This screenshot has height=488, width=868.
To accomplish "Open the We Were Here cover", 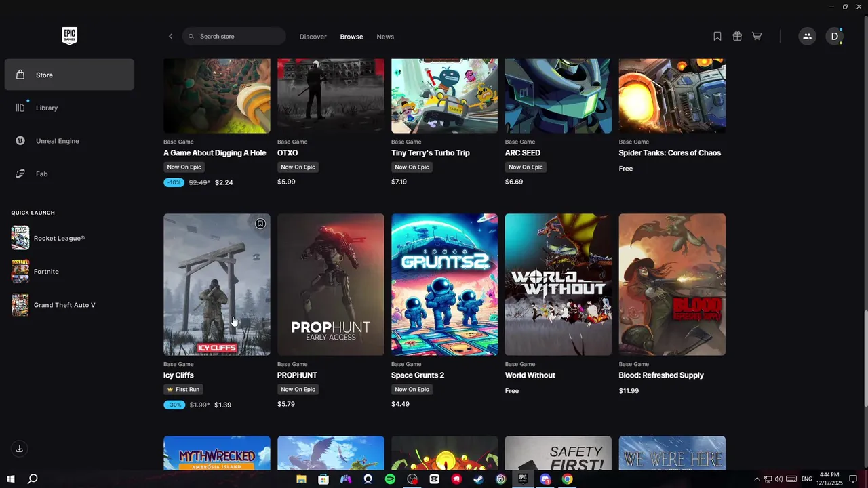I will click(x=672, y=453).
